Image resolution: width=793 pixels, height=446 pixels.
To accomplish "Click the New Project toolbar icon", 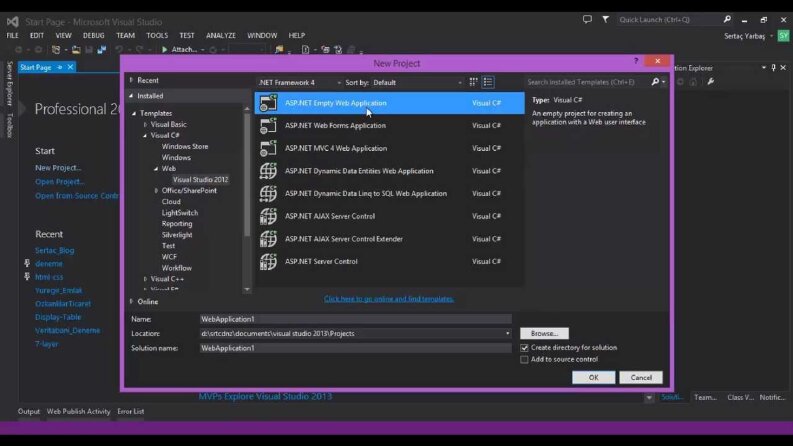I will tap(56, 50).
